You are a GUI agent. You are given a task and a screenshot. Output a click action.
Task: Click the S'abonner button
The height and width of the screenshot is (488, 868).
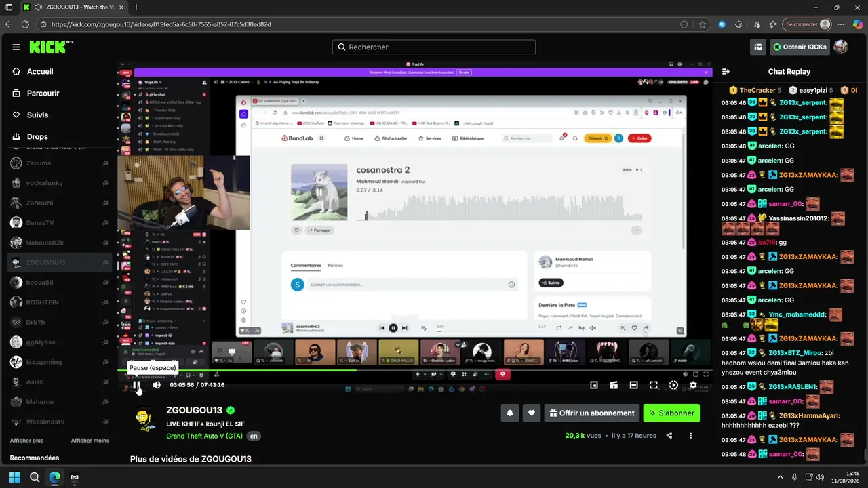(x=671, y=413)
